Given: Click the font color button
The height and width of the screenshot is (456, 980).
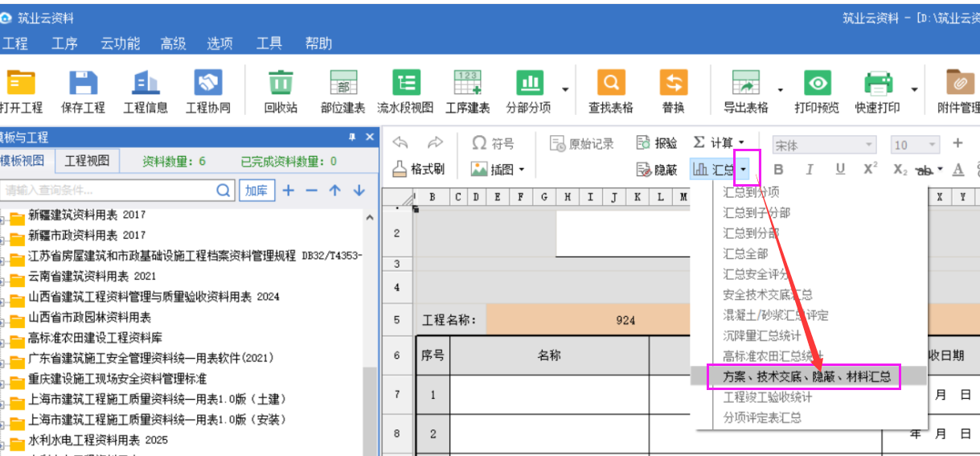Looking at the screenshot, I should click(957, 170).
